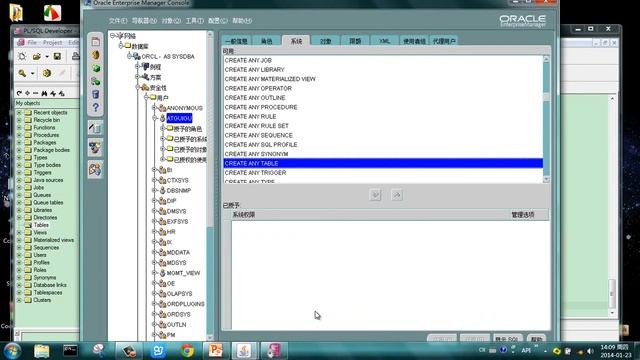The image size is (640, 360).
Task: Expand the DBSNMP user node
Action: point(155,190)
